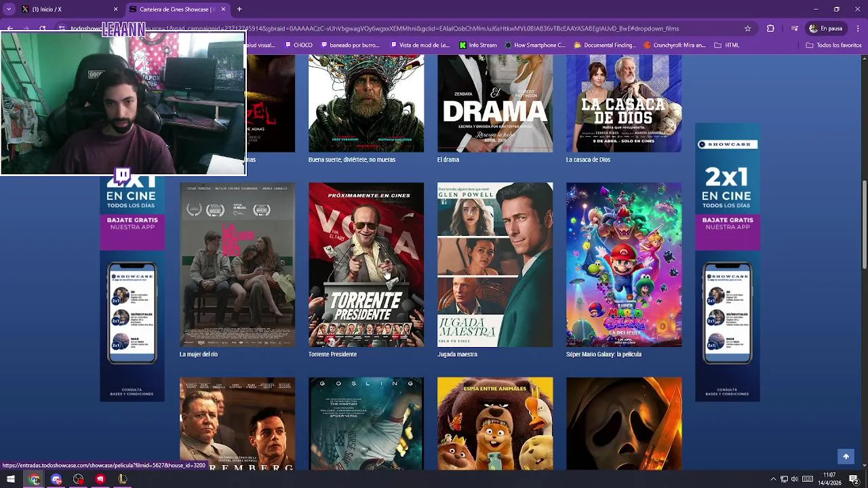Open the tab search dropdown arrow
This screenshot has width=868, height=488.
9,9
